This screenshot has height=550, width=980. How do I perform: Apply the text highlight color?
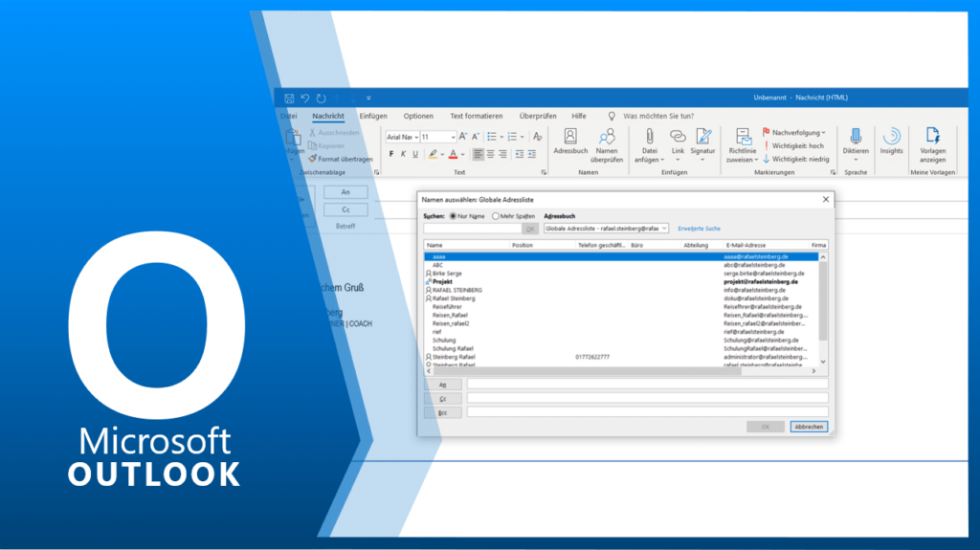[x=433, y=154]
